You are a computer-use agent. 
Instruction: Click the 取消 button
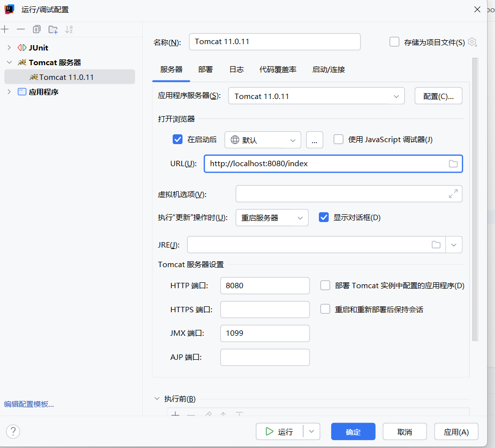405,431
